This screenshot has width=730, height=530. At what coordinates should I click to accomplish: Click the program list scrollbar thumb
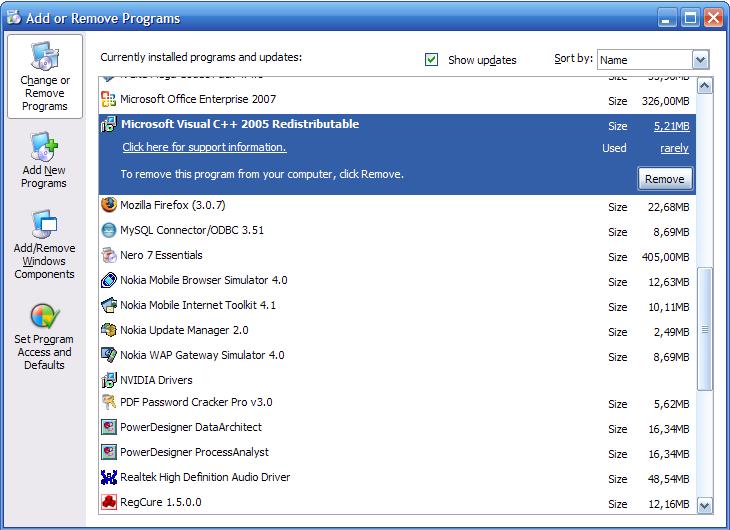coord(704,329)
